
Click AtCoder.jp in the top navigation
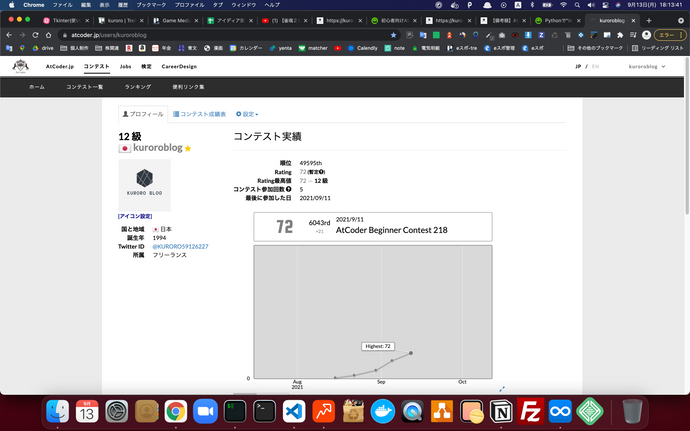coord(60,66)
